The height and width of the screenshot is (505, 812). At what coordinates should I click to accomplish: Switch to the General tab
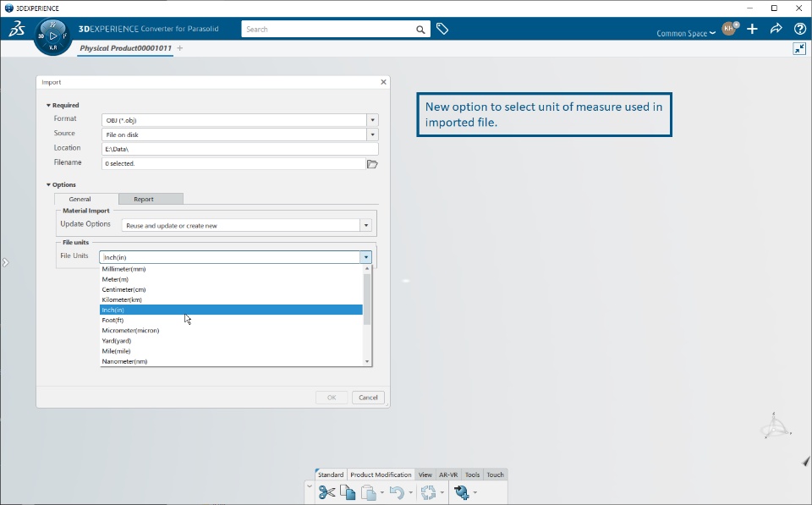pyautogui.click(x=80, y=199)
